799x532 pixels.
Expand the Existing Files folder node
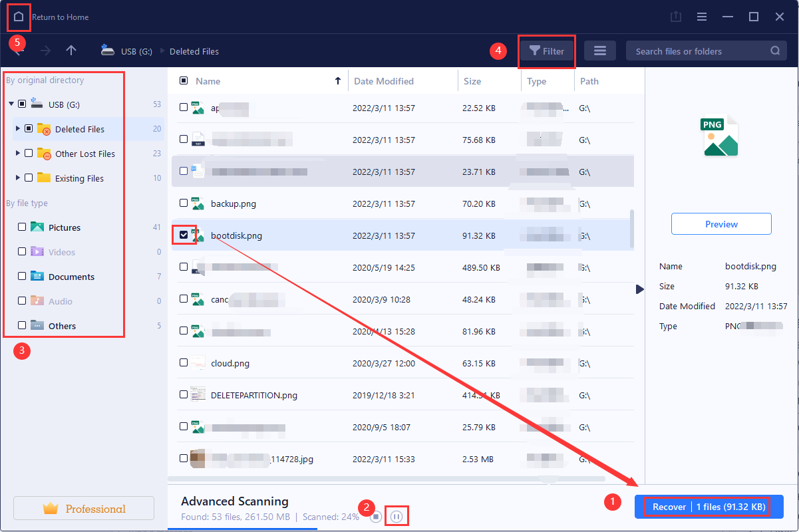[17, 178]
